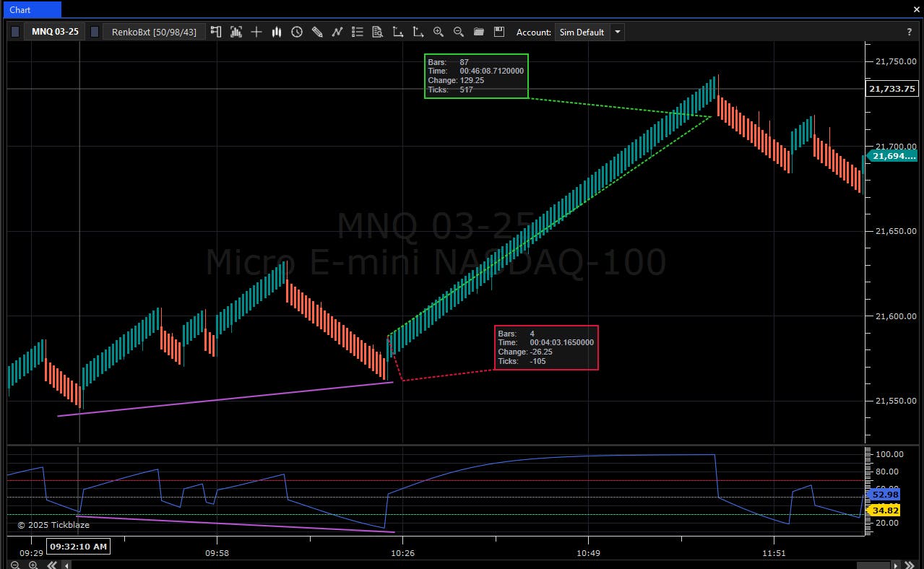Jump to chart end with double-right arrows
Image resolution: width=924 pixels, height=569 pixels.
click(909, 565)
